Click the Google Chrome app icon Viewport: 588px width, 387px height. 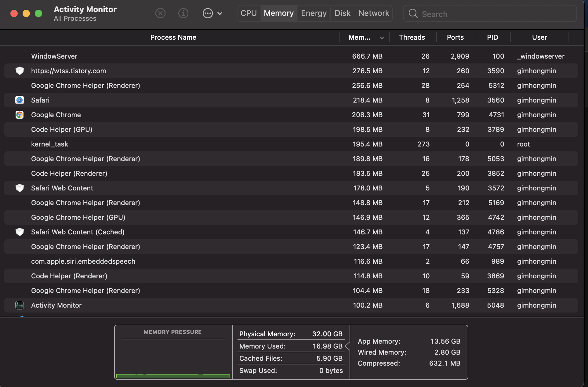[x=20, y=115]
